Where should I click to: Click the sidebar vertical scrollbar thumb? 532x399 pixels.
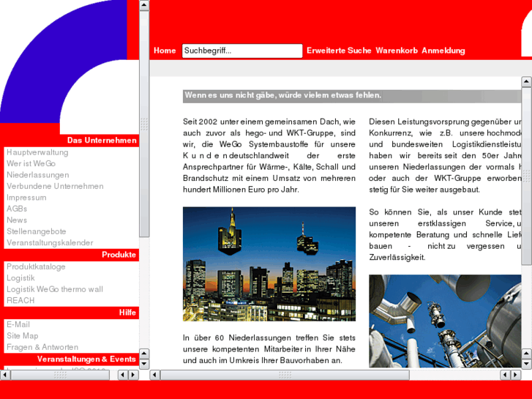(144, 124)
